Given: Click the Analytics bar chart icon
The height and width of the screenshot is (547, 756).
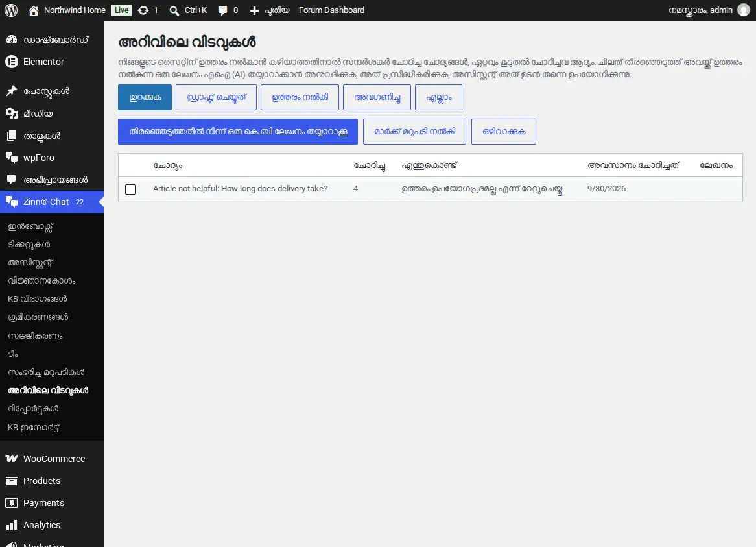Looking at the screenshot, I should coord(12,525).
